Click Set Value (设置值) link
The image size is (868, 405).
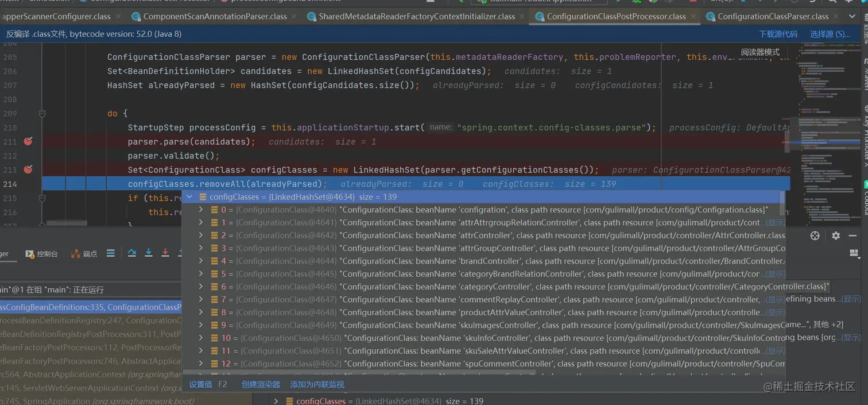(200, 384)
